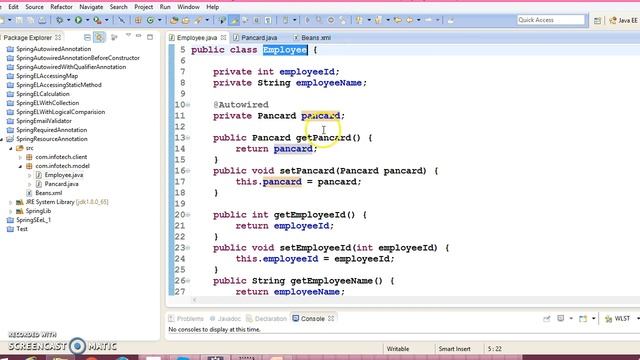The width and height of the screenshot is (640, 360).
Task: Fold the getPancard method at line 13
Action: click(x=188, y=138)
